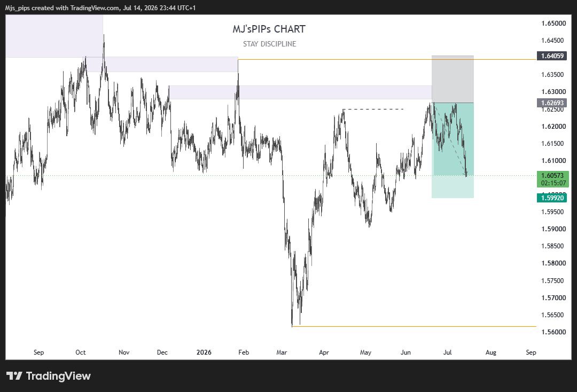This screenshot has height=392, width=577.
Task: Click the May label on time axis
Action: [x=365, y=352]
